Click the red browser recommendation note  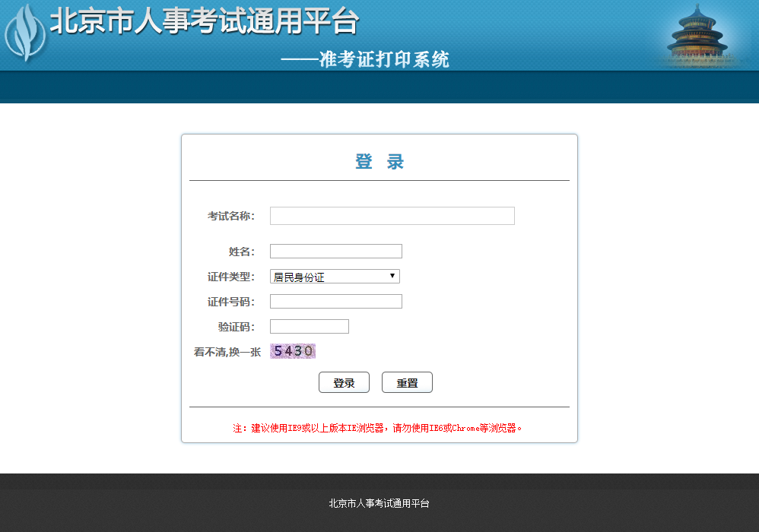(x=378, y=428)
